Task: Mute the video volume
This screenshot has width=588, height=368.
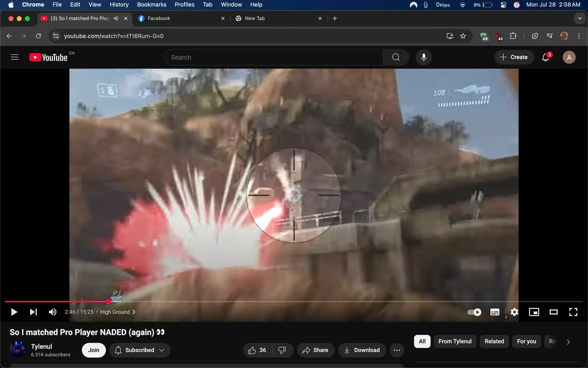Action: tap(52, 312)
